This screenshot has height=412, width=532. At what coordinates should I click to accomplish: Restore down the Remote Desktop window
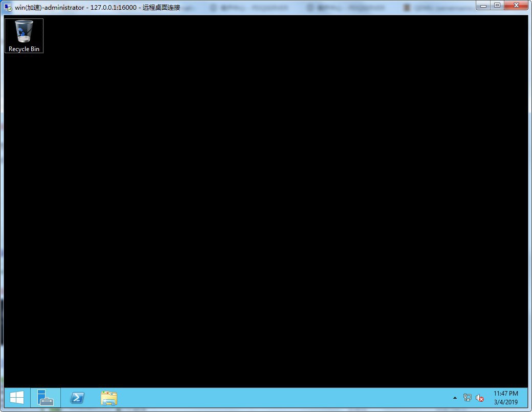tap(497, 5)
